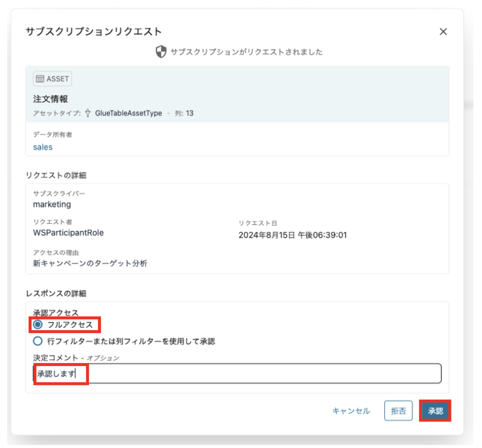Viewport: 482px width, 448px height.
Task: Click the reason text 新キャンペーンのターゲット分析
Action: tap(90, 263)
